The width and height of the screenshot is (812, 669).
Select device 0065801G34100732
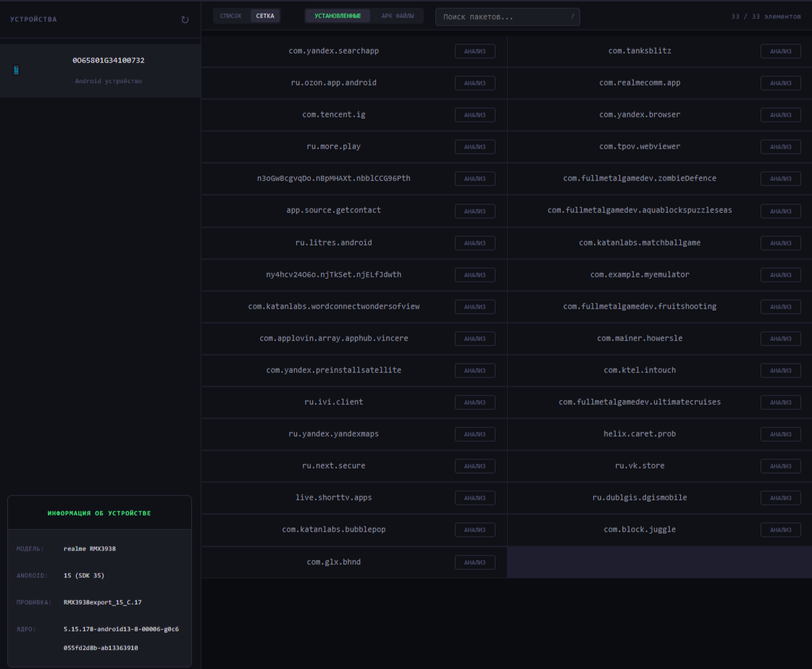(x=101, y=70)
